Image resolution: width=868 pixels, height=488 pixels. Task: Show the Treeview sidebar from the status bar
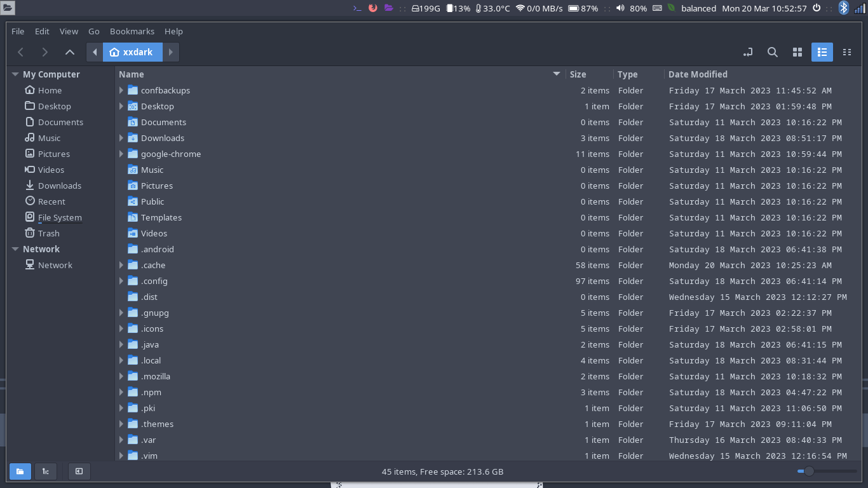pos(46,471)
